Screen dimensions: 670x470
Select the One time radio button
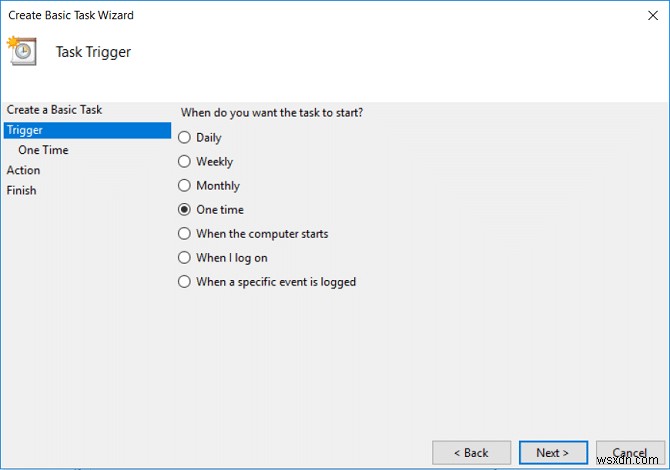pyautogui.click(x=184, y=210)
